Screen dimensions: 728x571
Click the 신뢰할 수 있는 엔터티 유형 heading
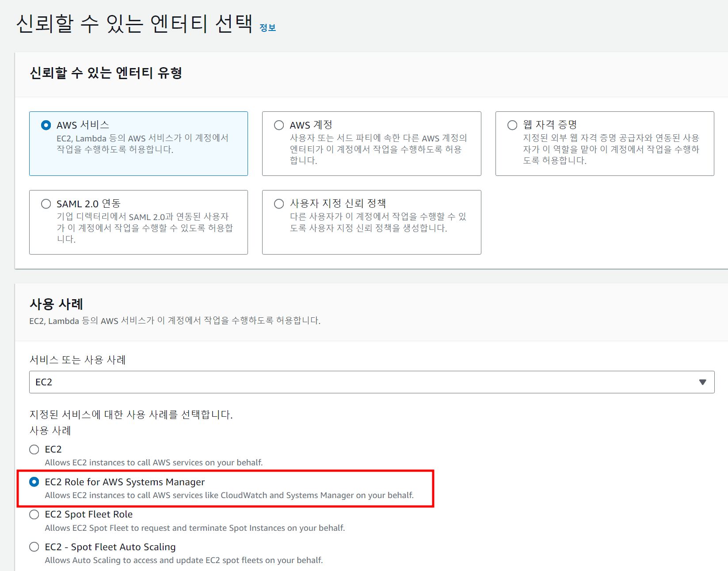pos(106,73)
